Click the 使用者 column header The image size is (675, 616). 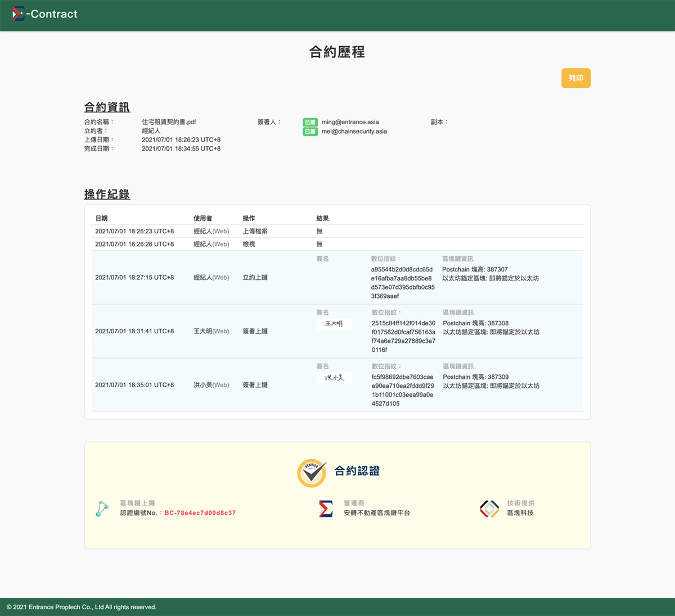(x=203, y=218)
